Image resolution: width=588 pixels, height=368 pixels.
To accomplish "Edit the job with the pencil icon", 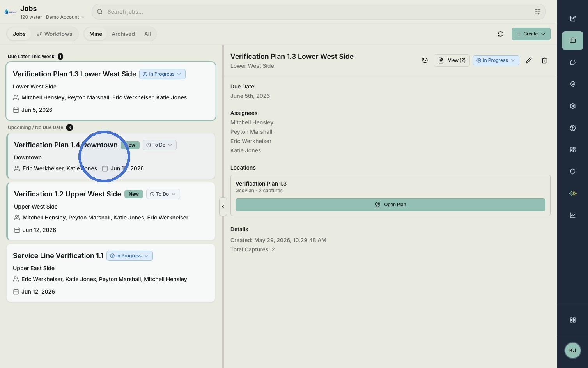I will click(x=529, y=60).
